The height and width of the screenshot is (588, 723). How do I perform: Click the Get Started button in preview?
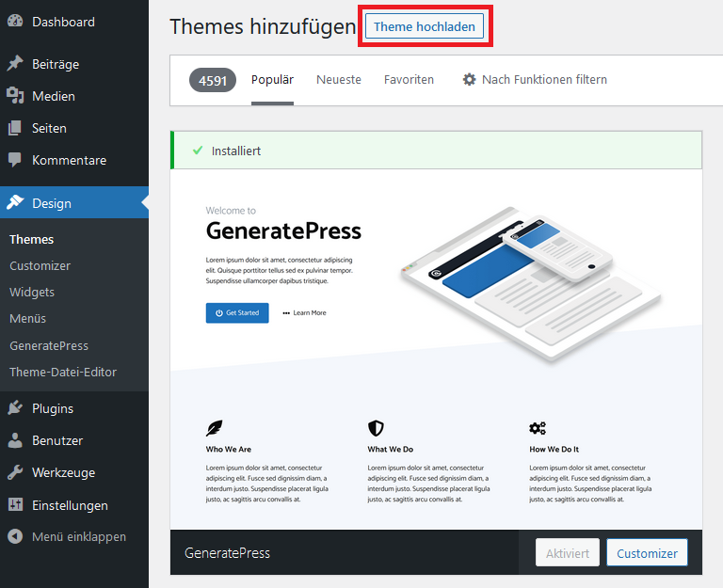(237, 312)
